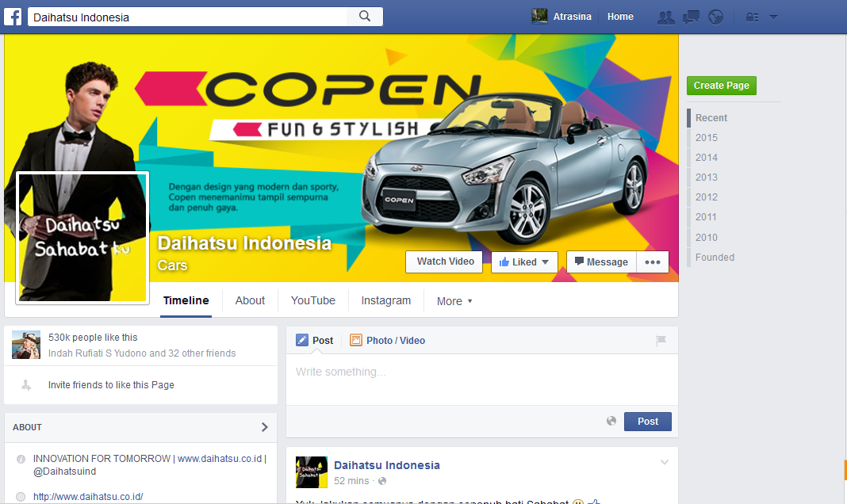Jump to 2015 in the timeline
This screenshot has height=504, width=847.
click(707, 138)
